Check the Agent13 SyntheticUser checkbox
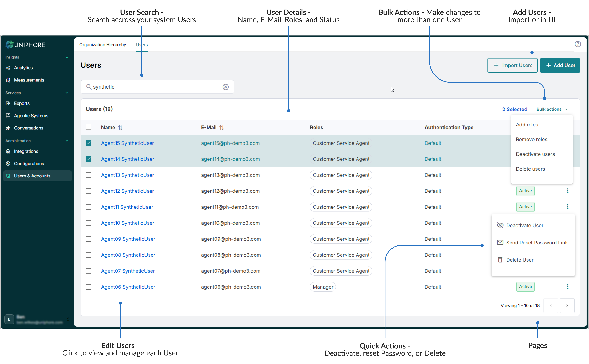 tap(89, 175)
